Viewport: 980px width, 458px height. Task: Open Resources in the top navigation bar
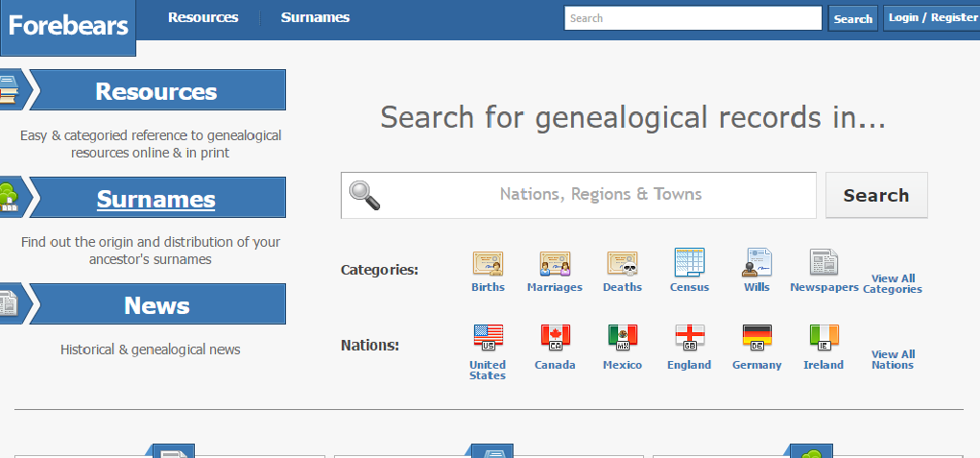tap(203, 17)
